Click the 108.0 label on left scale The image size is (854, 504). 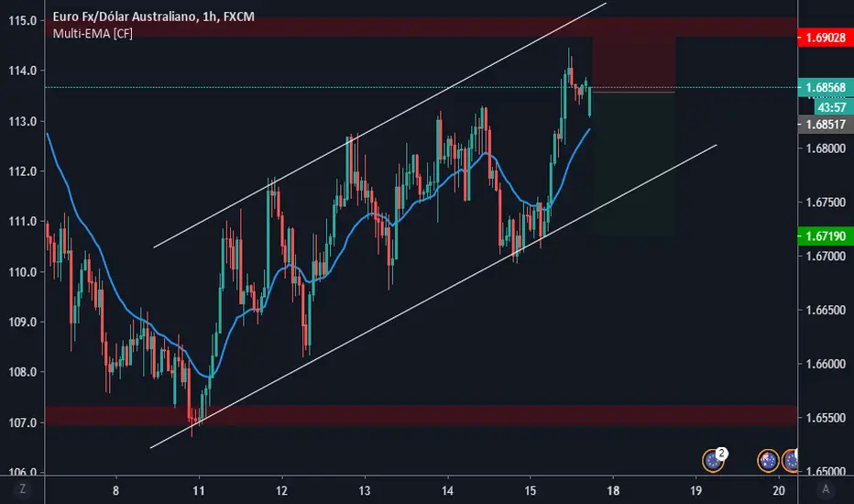tap(23, 372)
